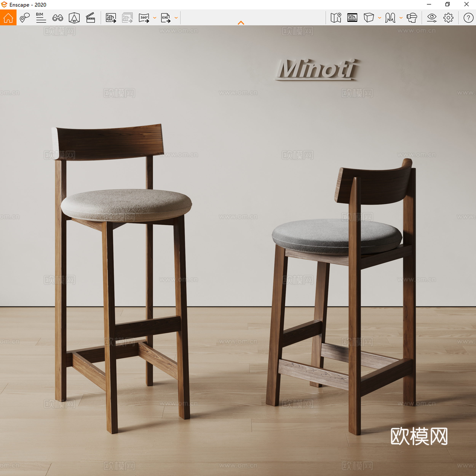The width and height of the screenshot is (476, 476).
Task: Open the Light View mode
Action: tap(74, 18)
